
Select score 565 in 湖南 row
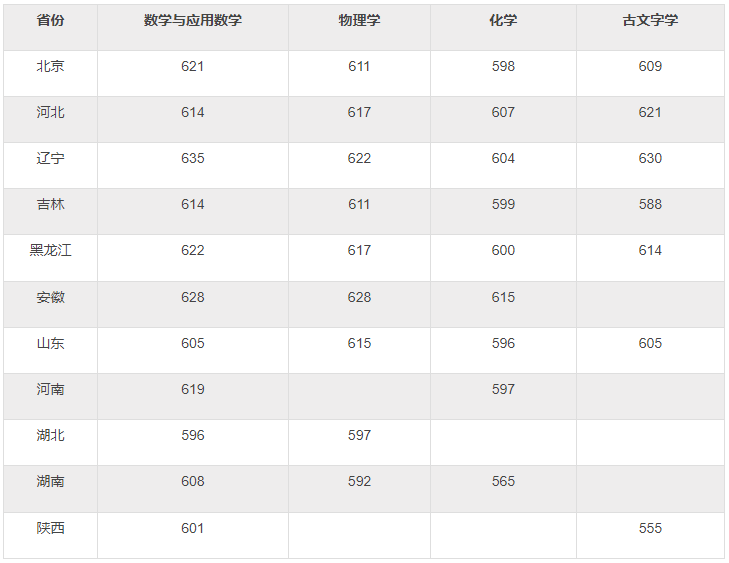point(503,481)
